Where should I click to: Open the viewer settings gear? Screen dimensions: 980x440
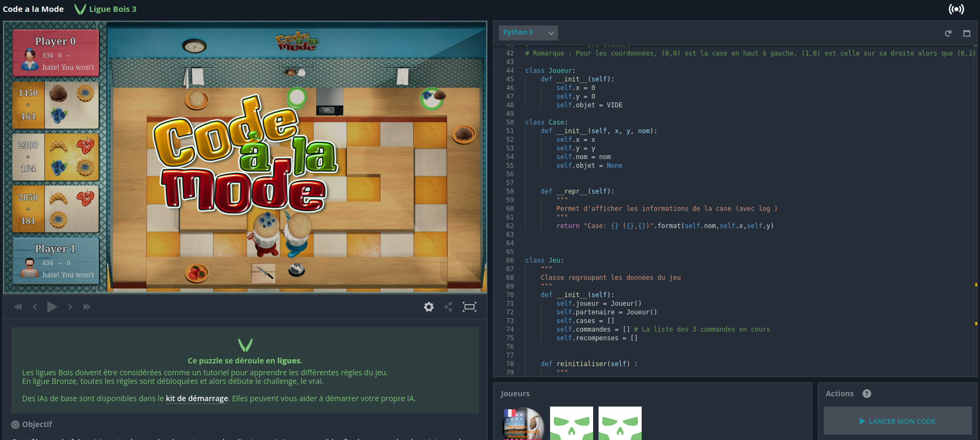[x=429, y=307]
